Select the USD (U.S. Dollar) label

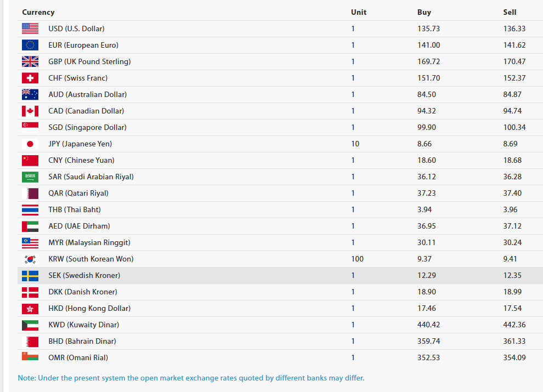[x=76, y=29]
